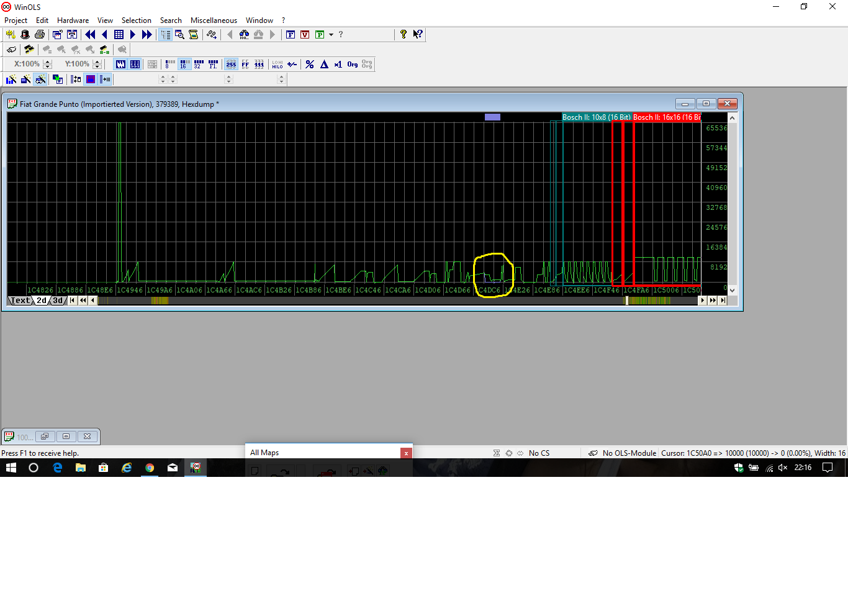
Task: Click the delta difference display icon
Action: click(324, 64)
